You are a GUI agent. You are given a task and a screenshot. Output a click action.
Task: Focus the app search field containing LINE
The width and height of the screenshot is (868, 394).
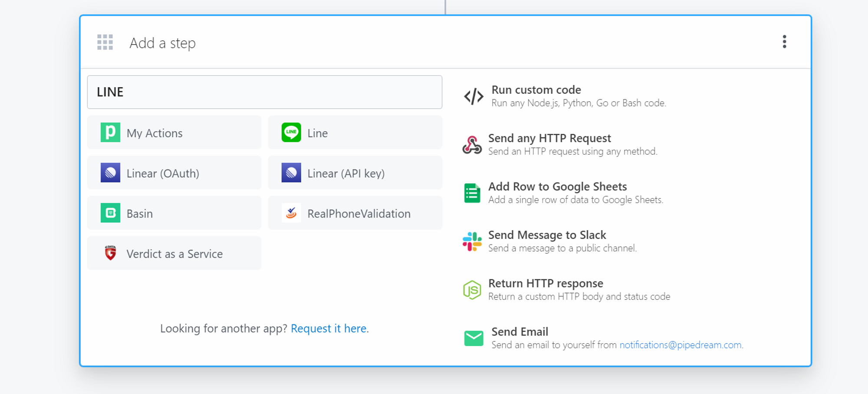(x=265, y=92)
